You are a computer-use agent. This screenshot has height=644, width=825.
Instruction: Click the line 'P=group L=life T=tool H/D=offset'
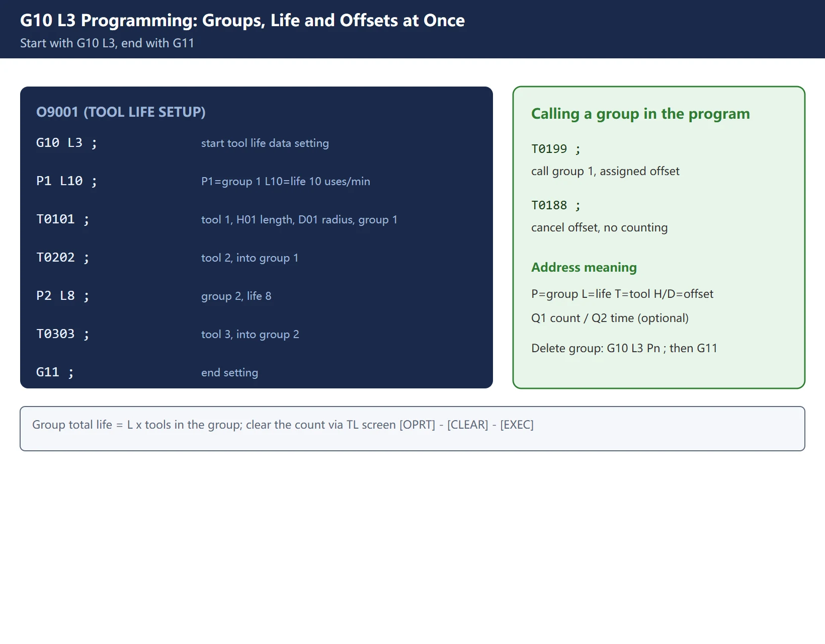click(x=622, y=294)
